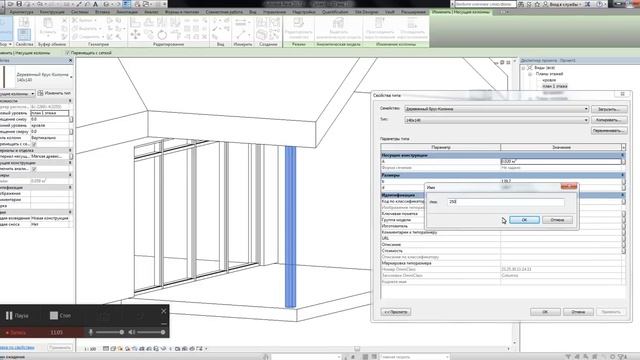Screen dimensions: 640x360
Task: Click the Help question mark icon in title bar
Action: pos(601,4)
